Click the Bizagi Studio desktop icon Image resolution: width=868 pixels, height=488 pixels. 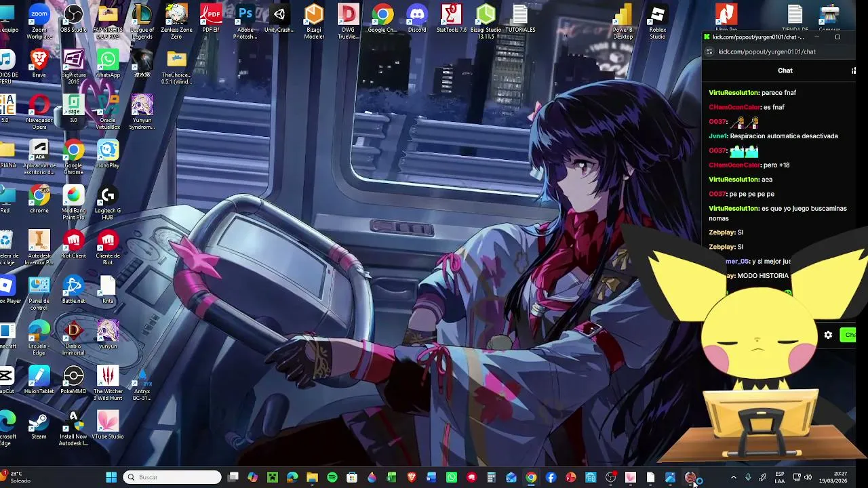pyautogui.click(x=486, y=22)
